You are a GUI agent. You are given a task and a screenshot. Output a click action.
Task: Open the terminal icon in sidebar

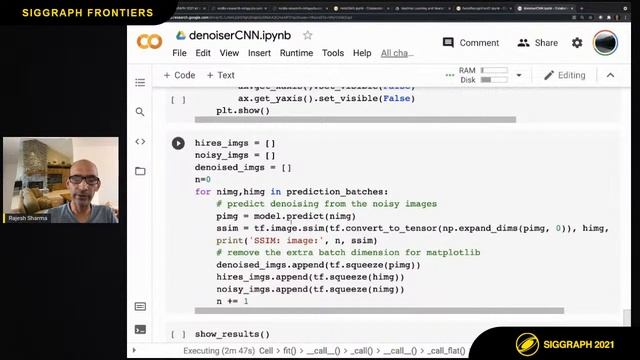[140, 329]
